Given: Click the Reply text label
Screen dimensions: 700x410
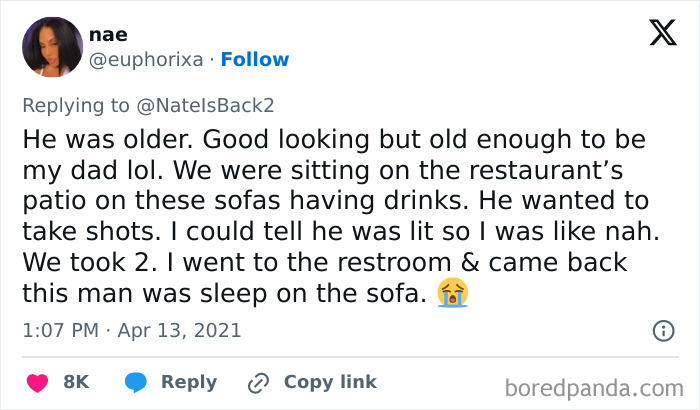Looking at the screenshot, I should pos(188,382).
